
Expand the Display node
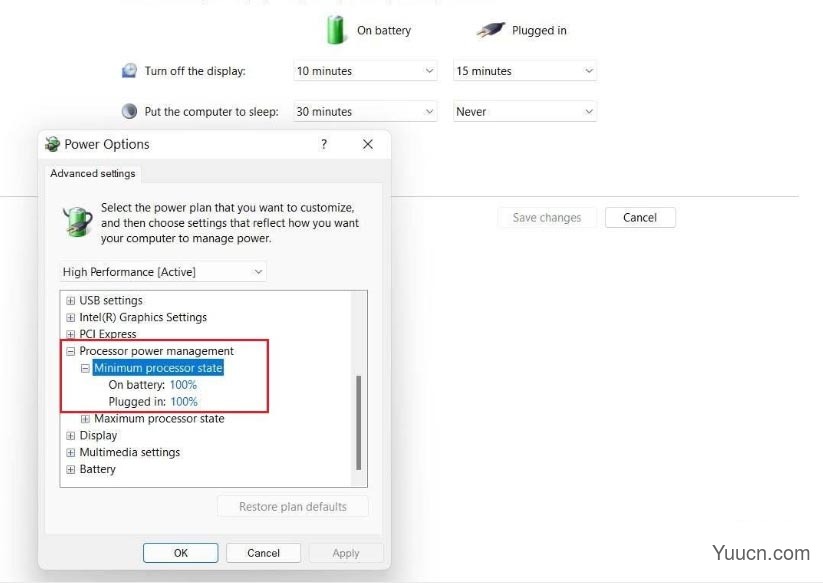(70, 436)
